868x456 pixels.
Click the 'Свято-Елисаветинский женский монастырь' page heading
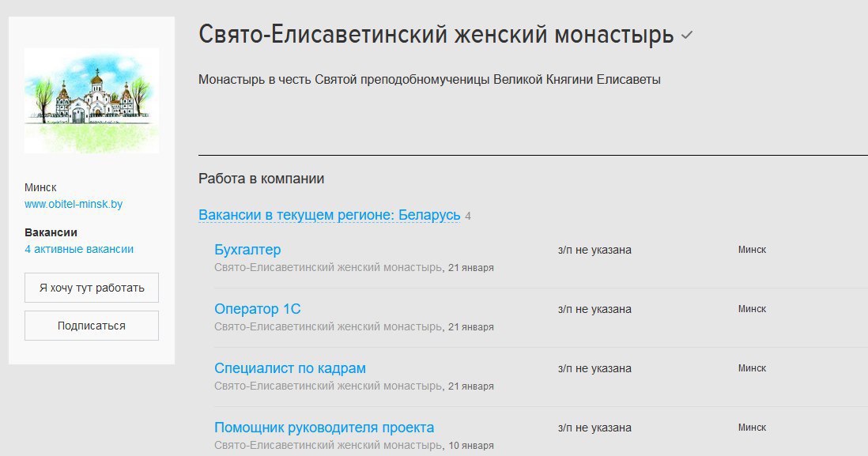(x=436, y=34)
